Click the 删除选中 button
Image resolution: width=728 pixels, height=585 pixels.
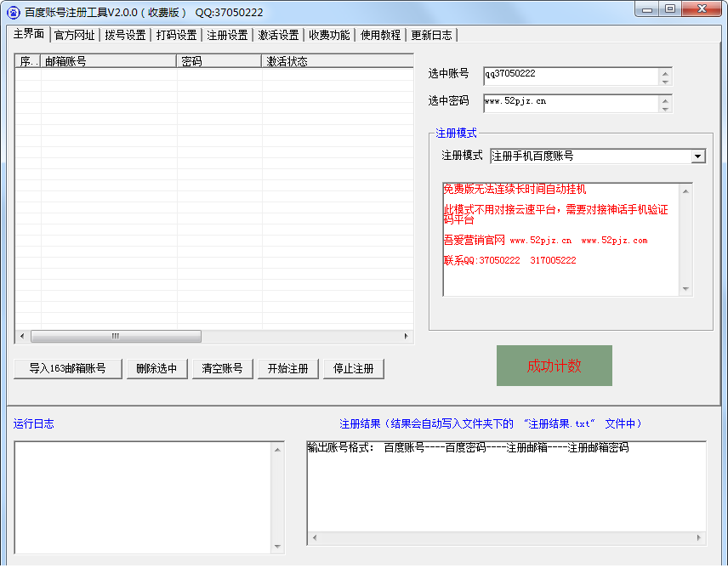point(157,369)
